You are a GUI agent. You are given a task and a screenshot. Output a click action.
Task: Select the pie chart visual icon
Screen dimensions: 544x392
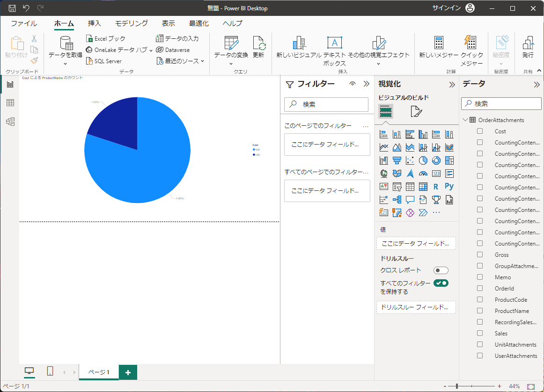click(x=423, y=160)
